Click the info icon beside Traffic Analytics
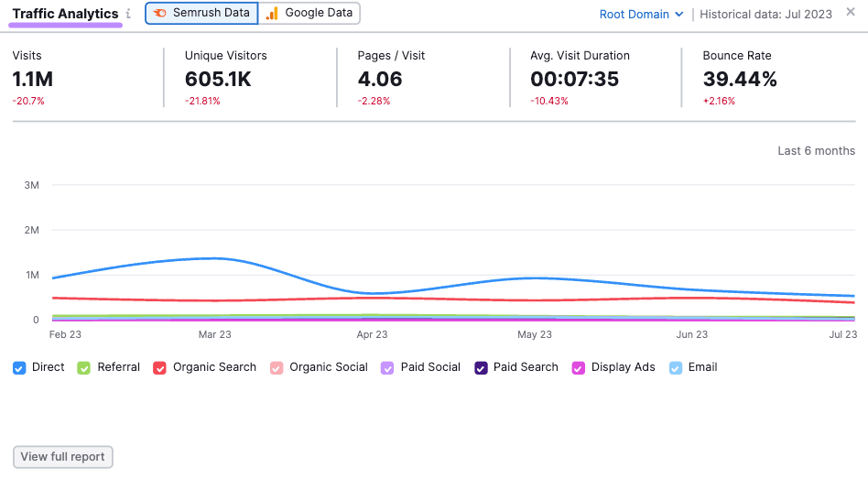 point(128,14)
